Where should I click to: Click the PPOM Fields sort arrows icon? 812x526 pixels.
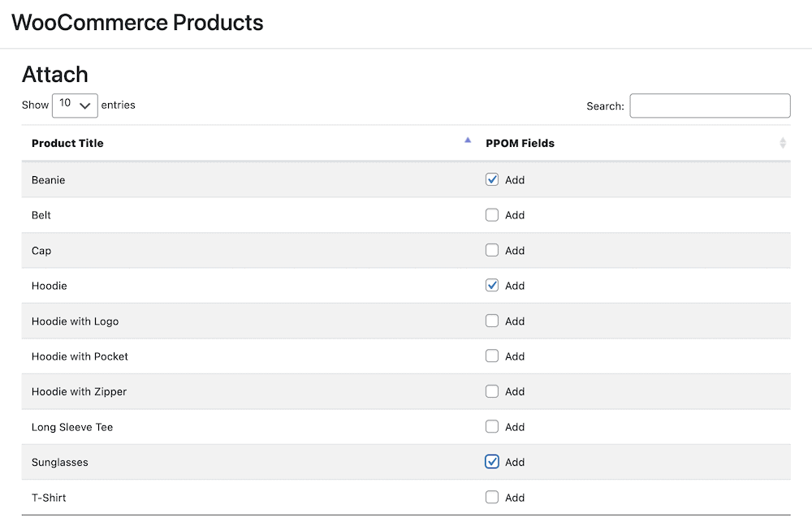(782, 143)
